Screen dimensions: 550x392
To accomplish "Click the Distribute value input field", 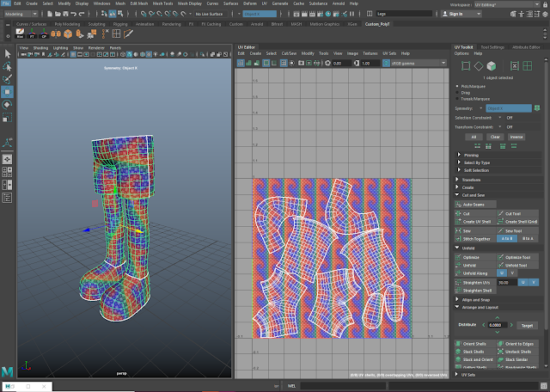I will [498, 325].
